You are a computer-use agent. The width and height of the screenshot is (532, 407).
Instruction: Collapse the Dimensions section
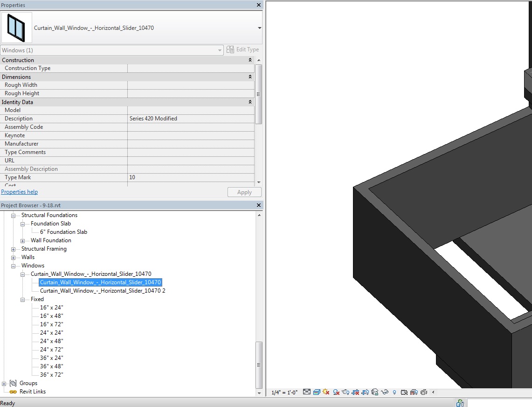pyautogui.click(x=250, y=77)
